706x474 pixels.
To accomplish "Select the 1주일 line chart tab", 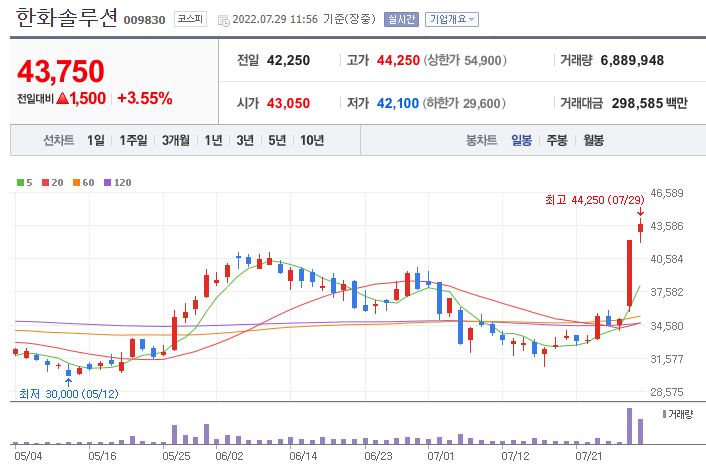I will pos(133,140).
